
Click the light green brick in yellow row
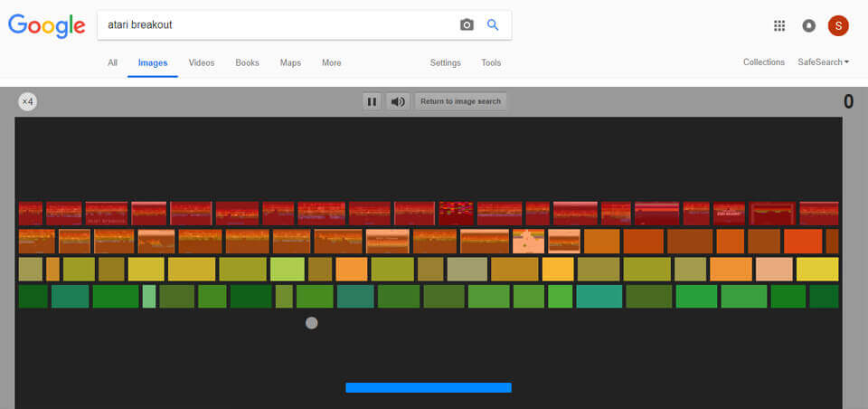288,270
